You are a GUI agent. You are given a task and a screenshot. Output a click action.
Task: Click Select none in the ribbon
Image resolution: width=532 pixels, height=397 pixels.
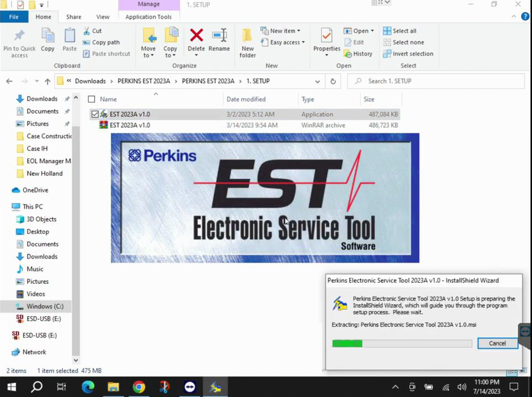(404, 42)
